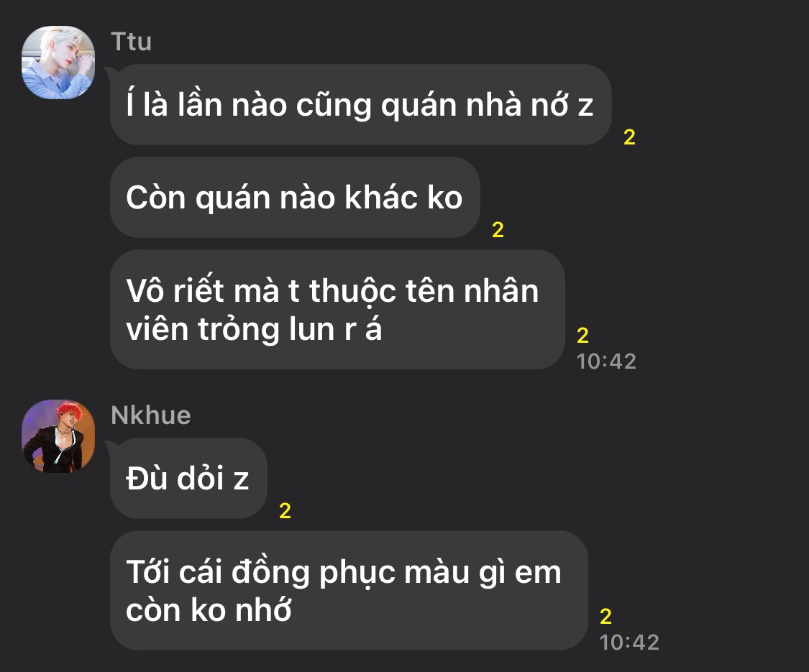Tap read count 2 beside 'quán nhà nớ z'

tap(629, 137)
